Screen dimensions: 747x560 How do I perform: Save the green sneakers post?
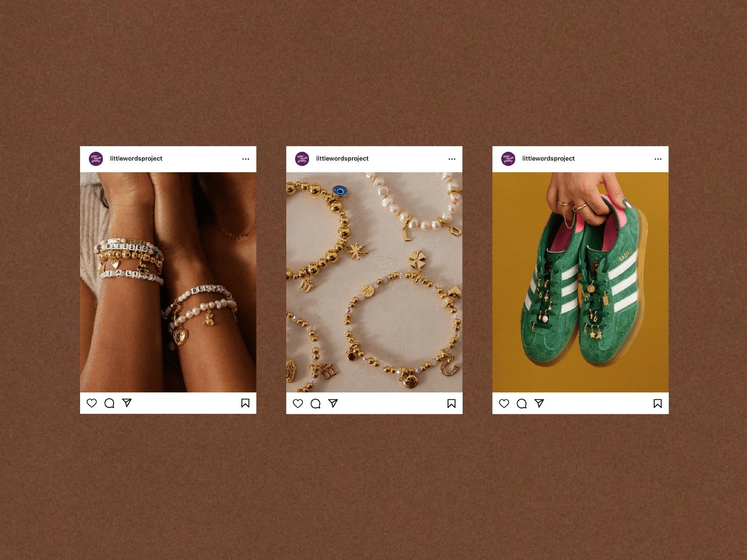pyautogui.click(x=658, y=404)
